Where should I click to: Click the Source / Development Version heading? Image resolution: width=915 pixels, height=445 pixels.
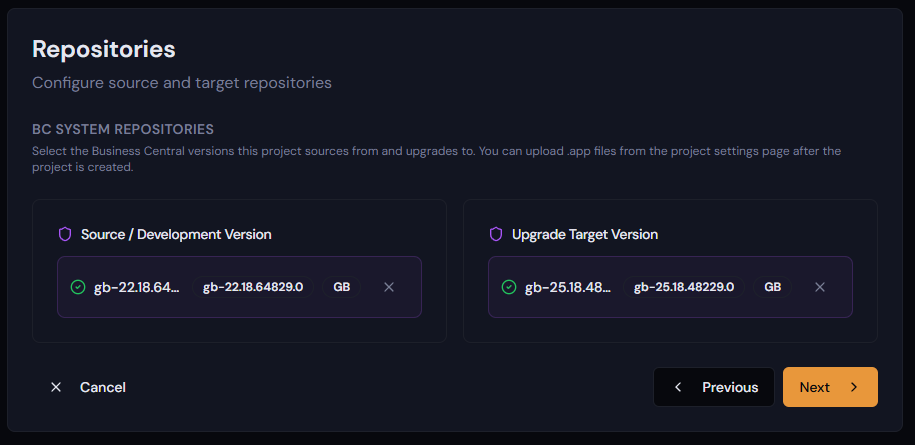click(176, 234)
